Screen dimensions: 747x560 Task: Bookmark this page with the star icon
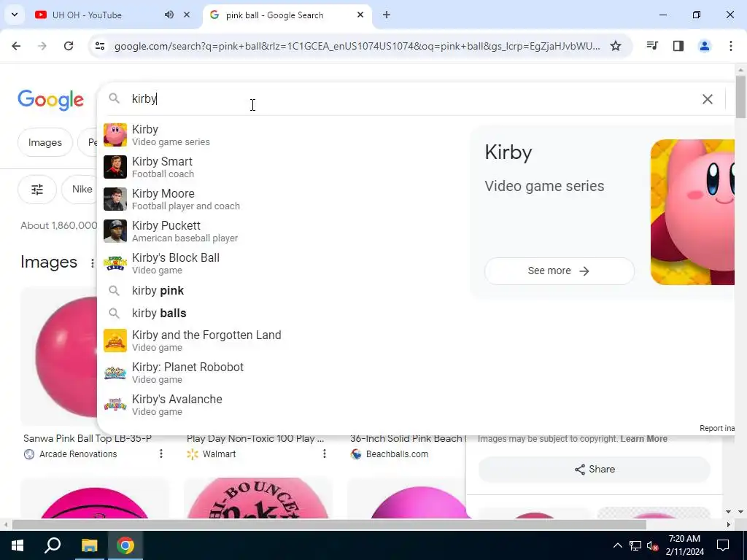click(x=616, y=46)
